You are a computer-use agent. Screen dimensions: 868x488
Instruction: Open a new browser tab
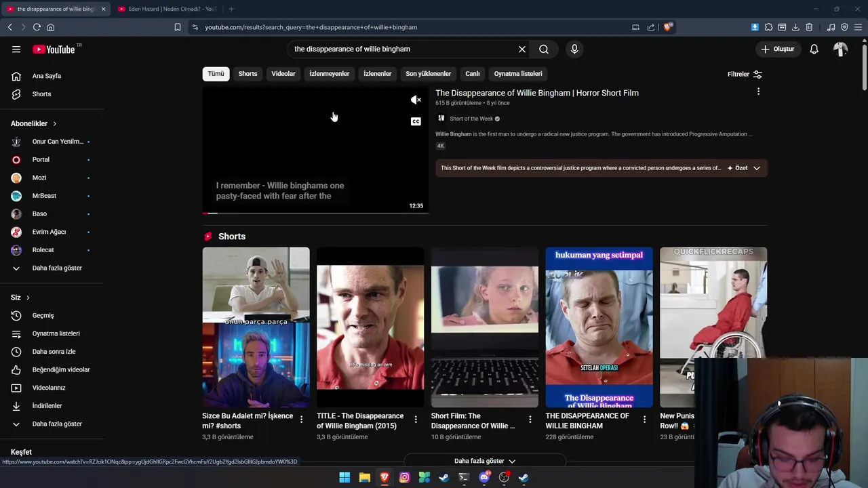(231, 9)
